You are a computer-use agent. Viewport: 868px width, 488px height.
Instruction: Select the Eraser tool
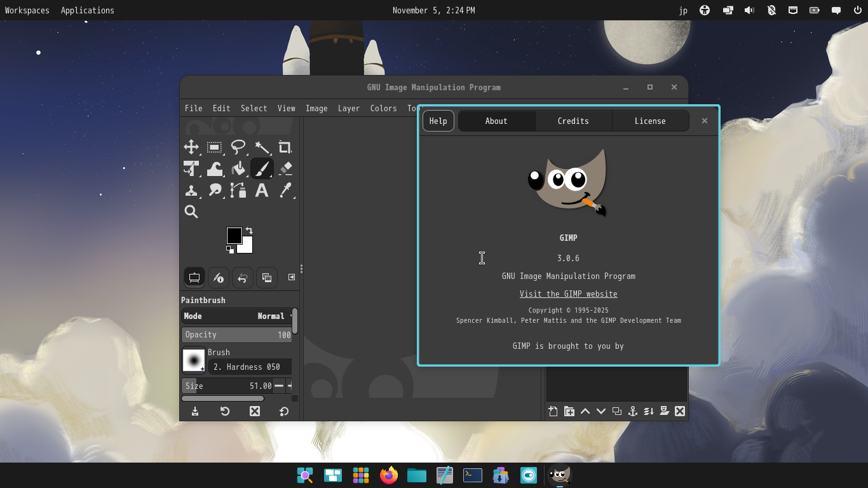[x=285, y=168]
